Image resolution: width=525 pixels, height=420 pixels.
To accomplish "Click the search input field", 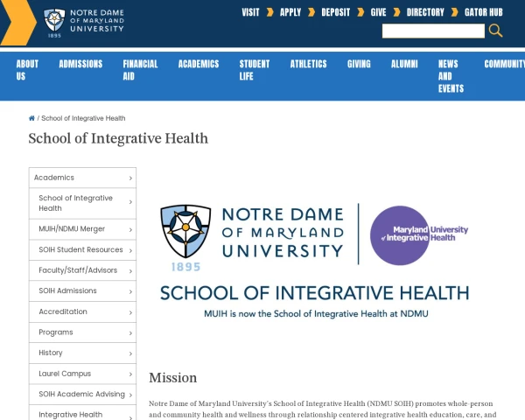I will click(x=433, y=31).
